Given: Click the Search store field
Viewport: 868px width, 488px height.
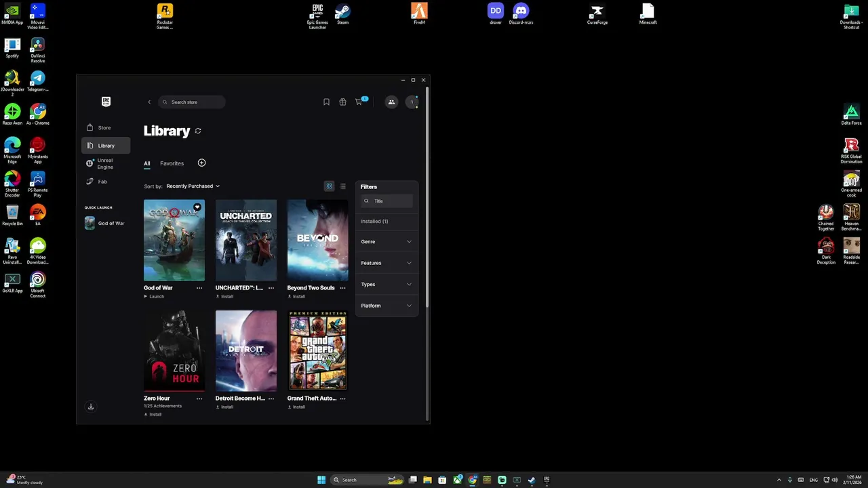Looking at the screenshot, I should coord(192,102).
